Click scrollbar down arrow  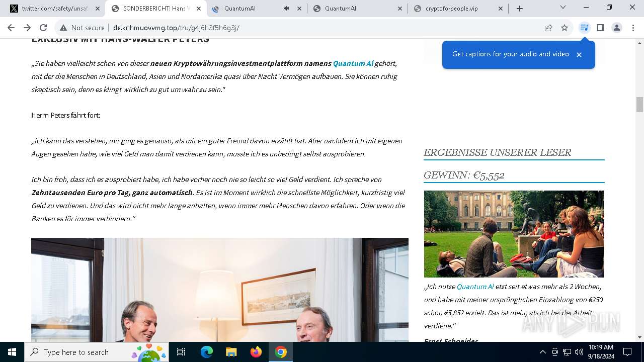pos(639,337)
